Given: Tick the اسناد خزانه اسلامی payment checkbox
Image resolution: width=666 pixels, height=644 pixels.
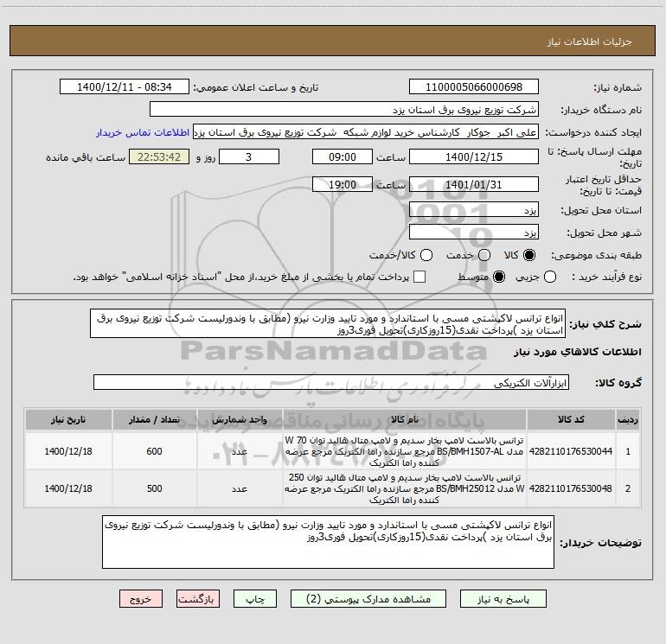Looking at the screenshot, I should [419, 277].
